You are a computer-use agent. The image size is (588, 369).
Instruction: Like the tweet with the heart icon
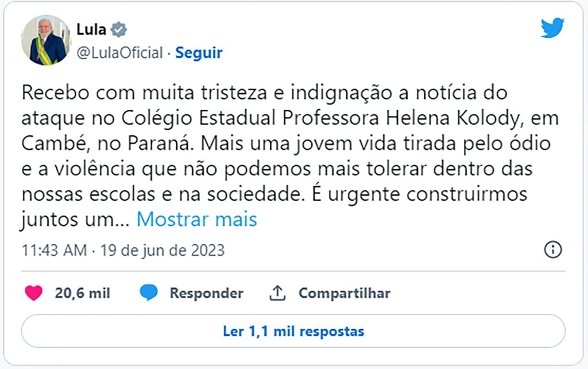[34, 293]
